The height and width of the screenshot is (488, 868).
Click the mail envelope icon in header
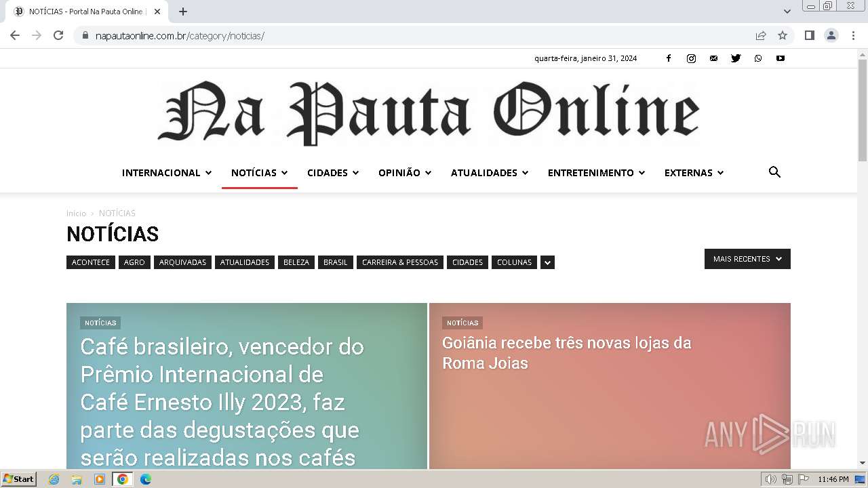[713, 58]
